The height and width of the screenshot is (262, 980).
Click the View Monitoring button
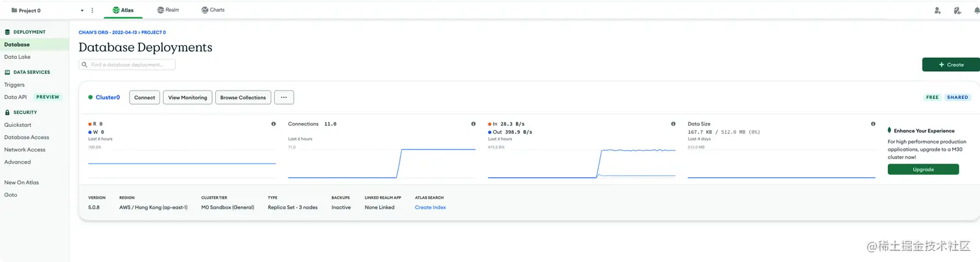coord(187,97)
